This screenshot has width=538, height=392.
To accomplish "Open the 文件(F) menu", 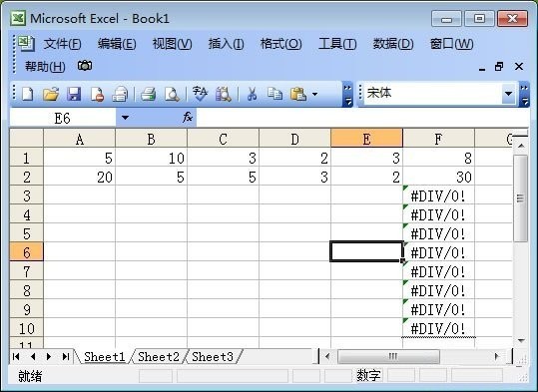I will (x=62, y=44).
